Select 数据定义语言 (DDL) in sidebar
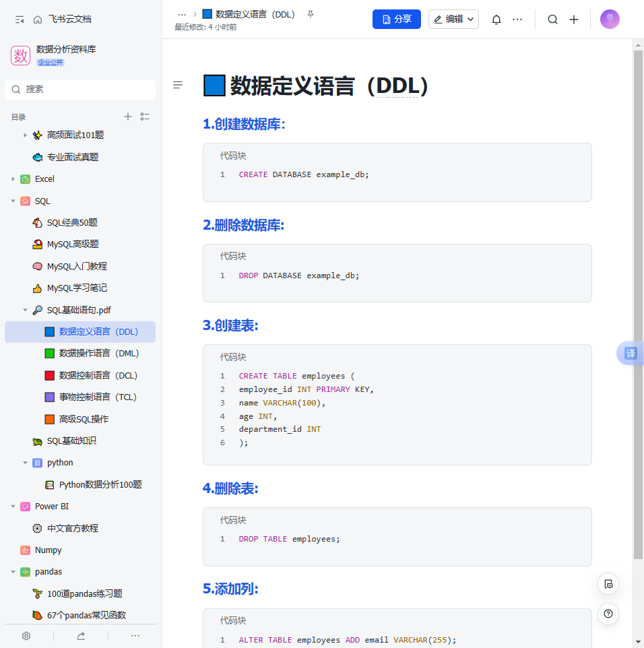This screenshot has height=648, width=644. point(80,332)
